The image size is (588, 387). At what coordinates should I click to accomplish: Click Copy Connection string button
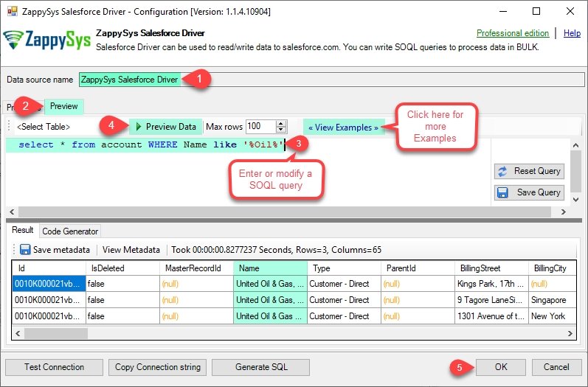157,367
